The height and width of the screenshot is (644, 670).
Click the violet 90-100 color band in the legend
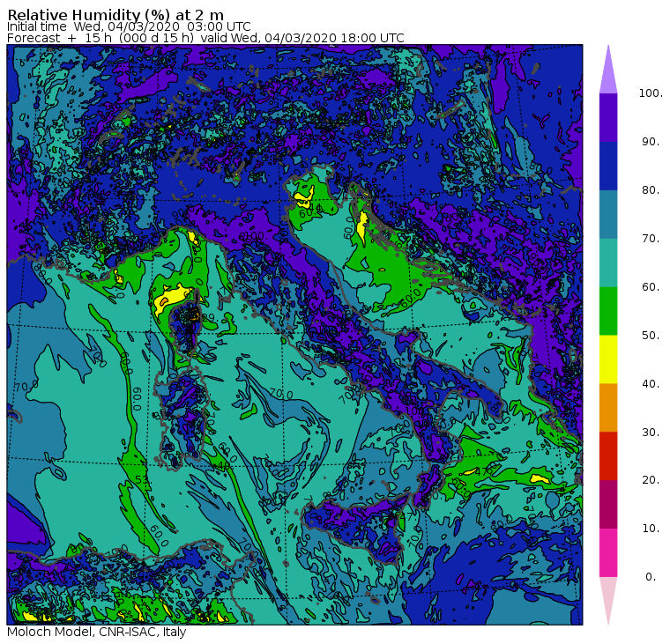pyautogui.click(x=608, y=117)
